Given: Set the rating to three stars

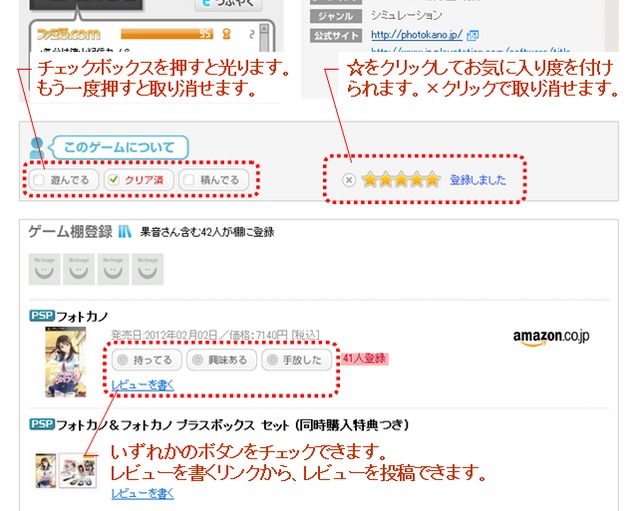Looking at the screenshot, I should (x=401, y=180).
